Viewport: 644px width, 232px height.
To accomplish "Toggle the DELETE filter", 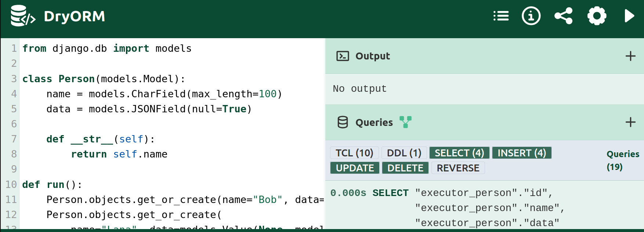I will 405,168.
